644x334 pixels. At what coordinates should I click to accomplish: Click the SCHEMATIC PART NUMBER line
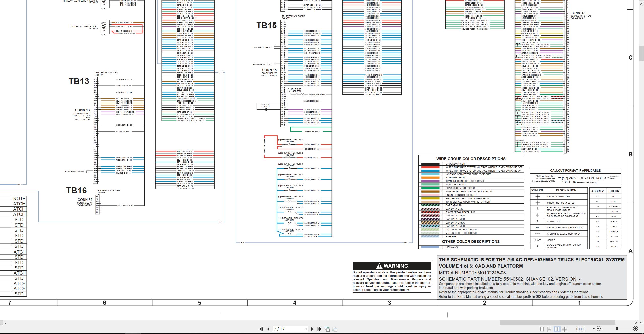(510, 279)
